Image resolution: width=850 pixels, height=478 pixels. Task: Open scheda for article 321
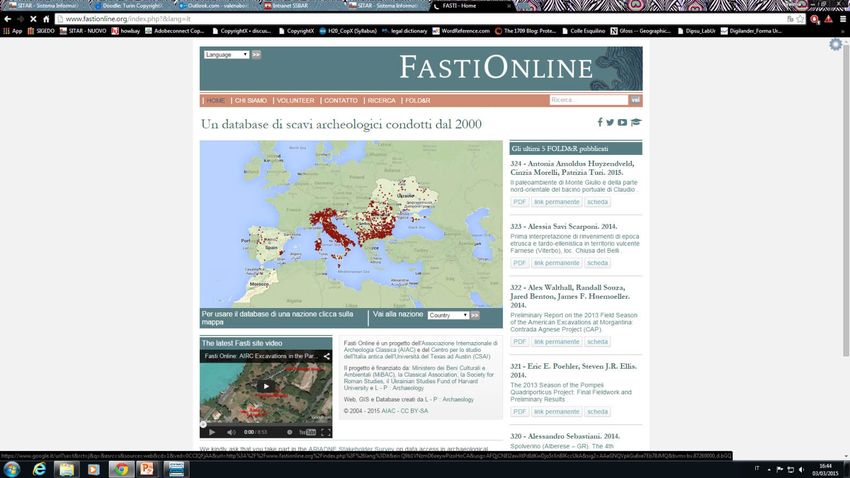coord(597,411)
